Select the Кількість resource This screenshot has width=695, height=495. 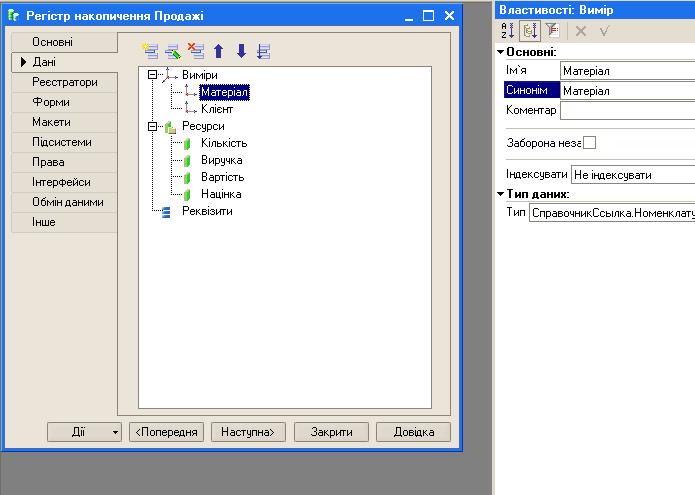tap(224, 143)
